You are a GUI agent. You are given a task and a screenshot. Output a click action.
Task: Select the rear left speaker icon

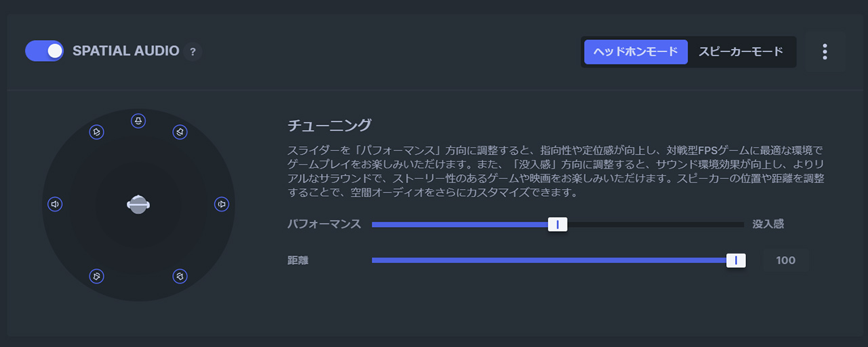pos(97,276)
